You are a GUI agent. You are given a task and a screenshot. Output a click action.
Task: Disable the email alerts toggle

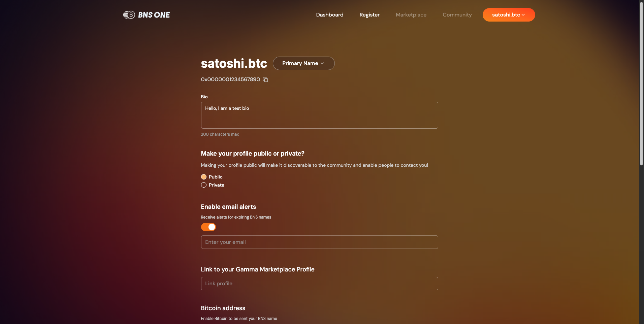tap(208, 227)
